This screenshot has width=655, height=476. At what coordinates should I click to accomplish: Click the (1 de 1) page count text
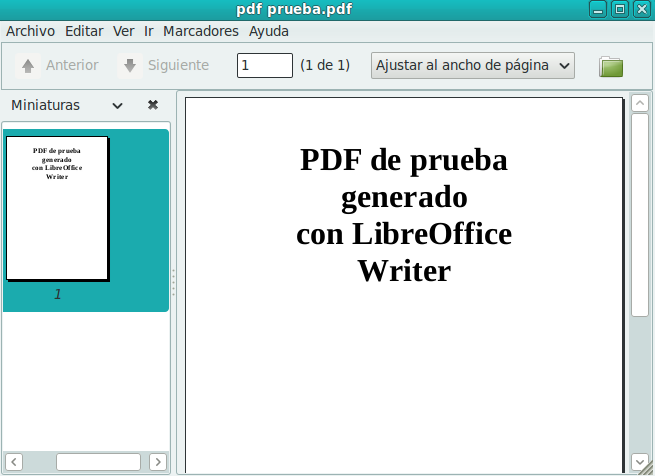click(325, 65)
